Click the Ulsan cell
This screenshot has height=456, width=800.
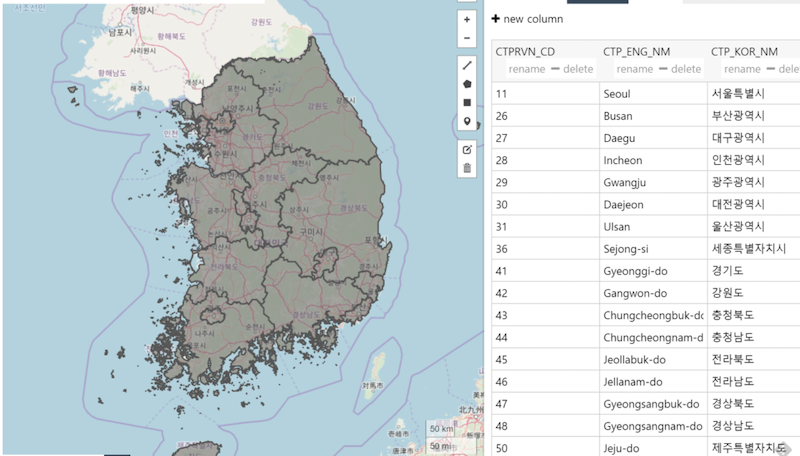click(x=653, y=226)
